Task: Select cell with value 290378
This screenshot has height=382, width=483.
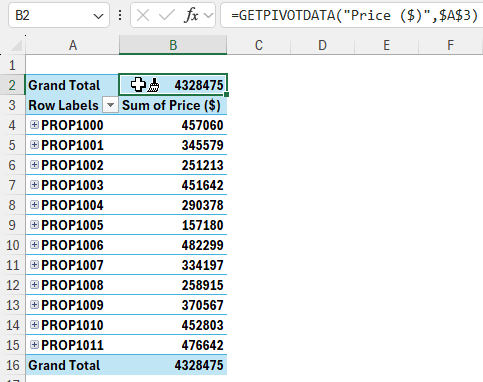Action: [173, 205]
